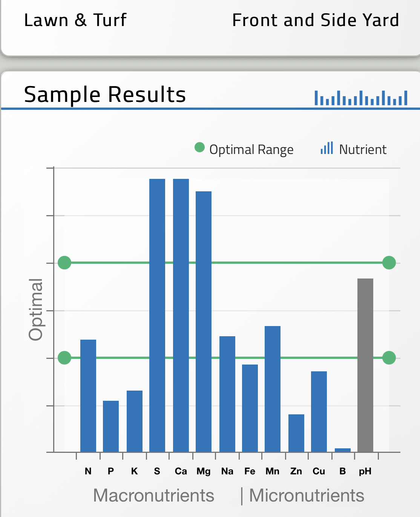
Task: Click the 'B' axis label
Action: point(343,471)
